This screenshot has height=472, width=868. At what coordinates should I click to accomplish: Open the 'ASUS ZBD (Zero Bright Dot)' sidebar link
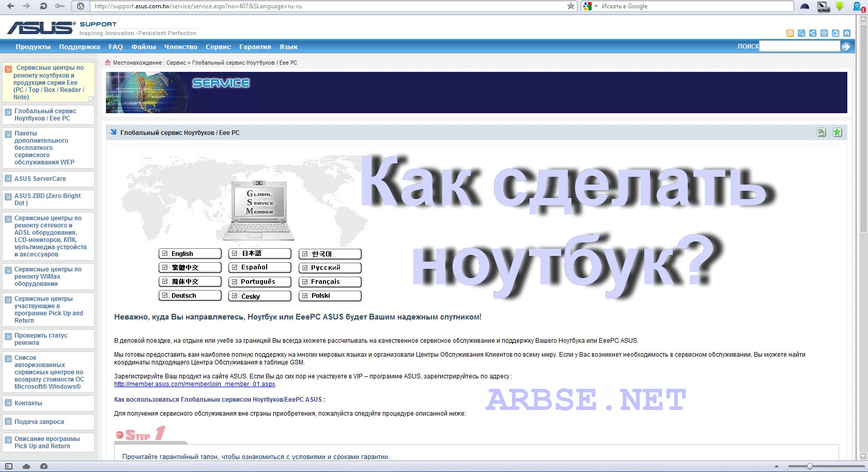pyautogui.click(x=48, y=200)
